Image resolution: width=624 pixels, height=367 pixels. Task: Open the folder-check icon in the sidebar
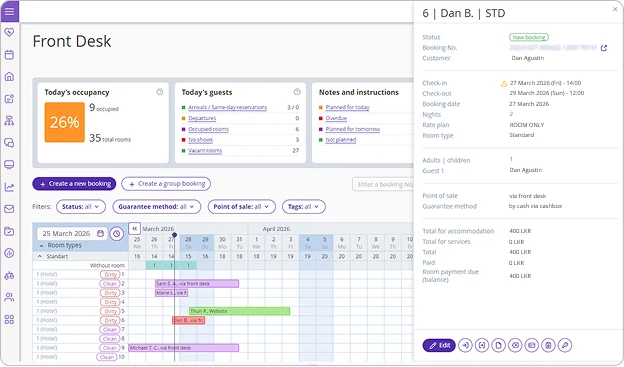point(9,231)
